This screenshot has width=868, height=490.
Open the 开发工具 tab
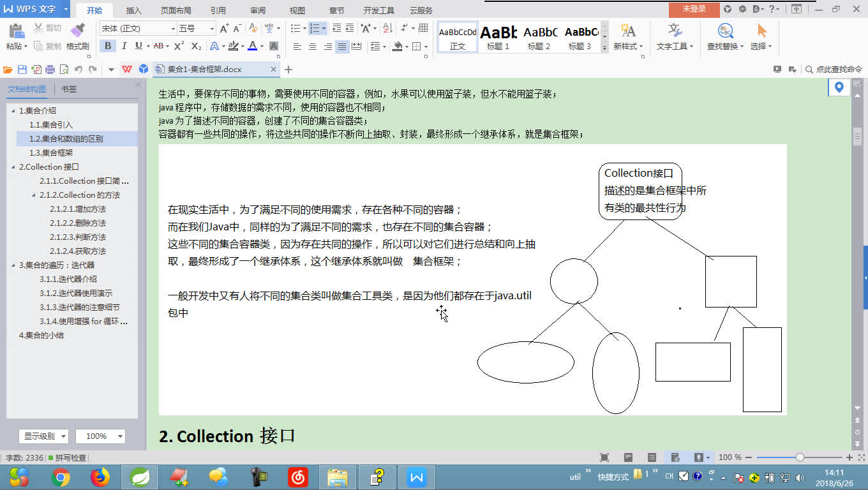coord(378,11)
